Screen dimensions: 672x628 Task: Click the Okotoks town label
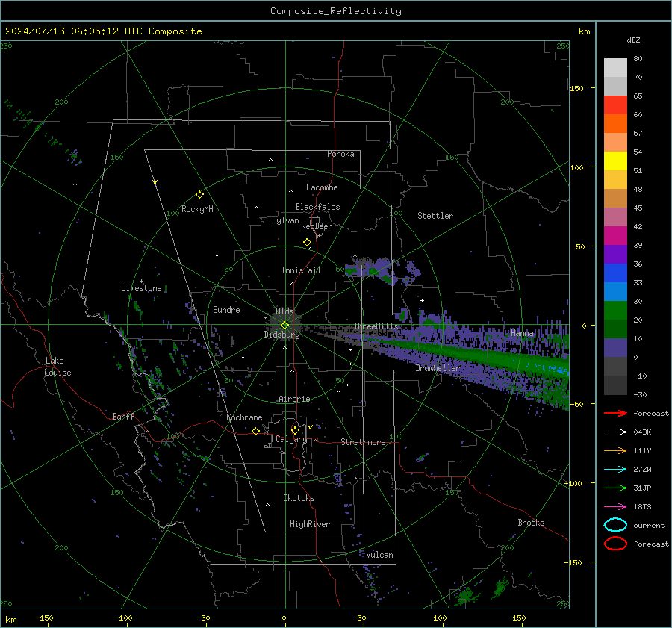[x=299, y=498]
